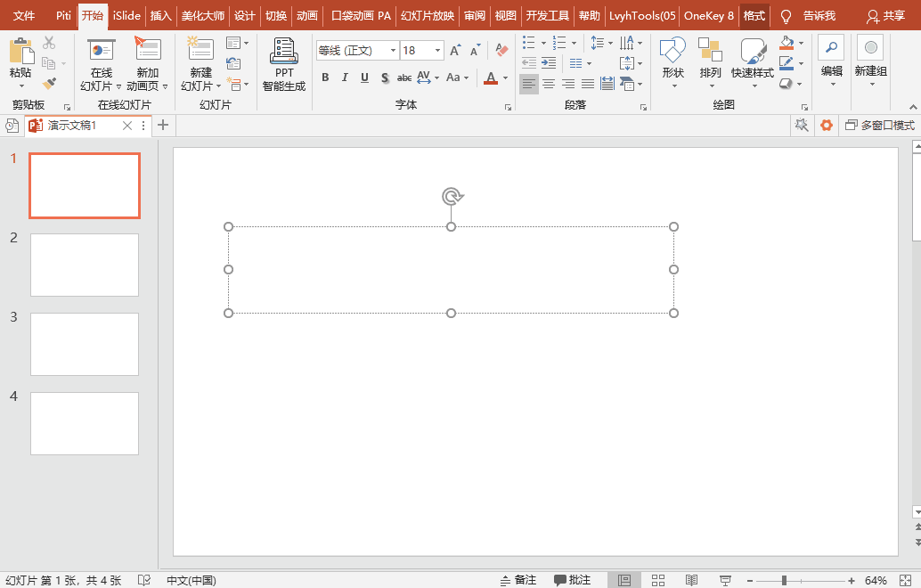The width and height of the screenshot is (921, 588).
Task: Click the spell check status icon
Action: (x=144, y=580)
